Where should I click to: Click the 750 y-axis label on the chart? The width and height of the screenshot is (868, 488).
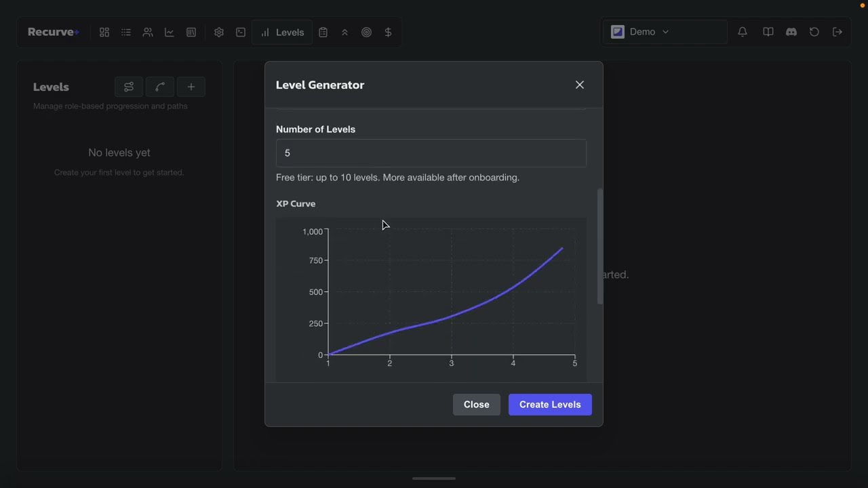click(315, 260)
